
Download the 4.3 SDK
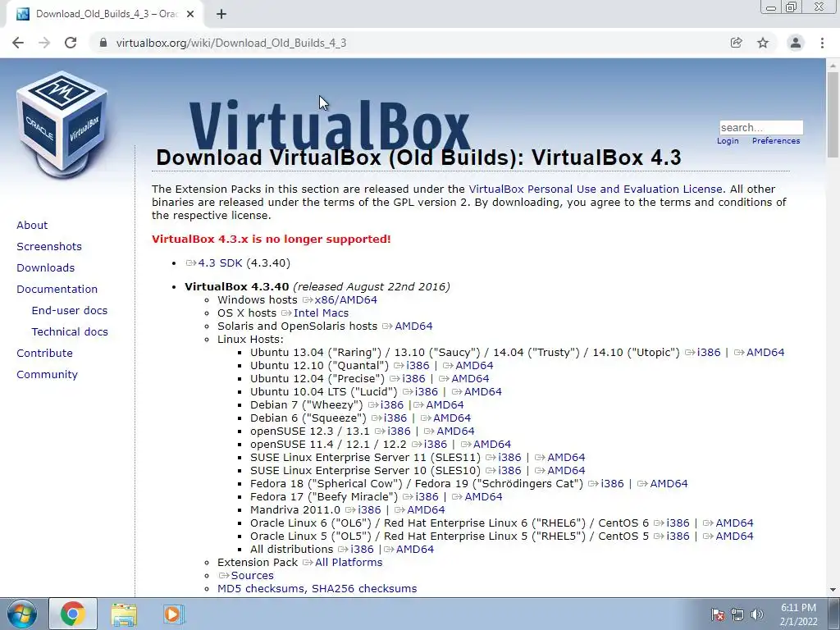pos(220,263)
